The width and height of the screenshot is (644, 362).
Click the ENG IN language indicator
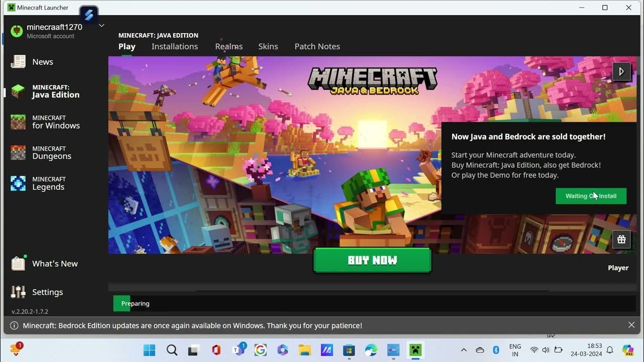click(x=515, y=350)
